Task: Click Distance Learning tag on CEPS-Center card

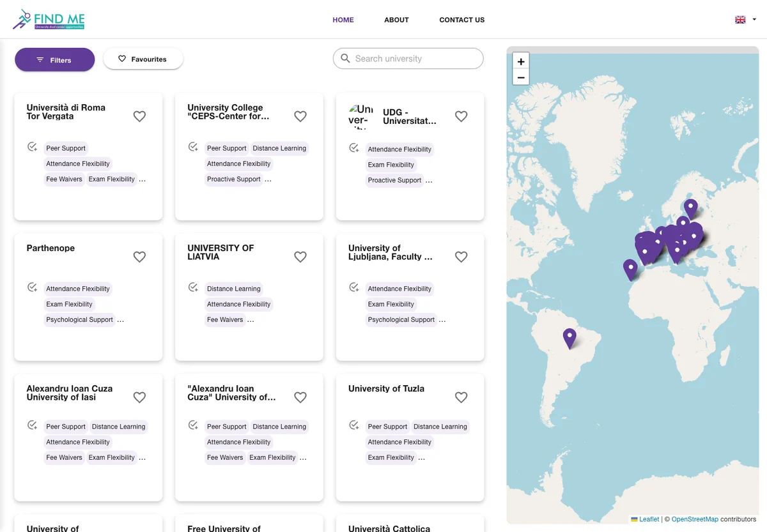Action: (279, 148)
